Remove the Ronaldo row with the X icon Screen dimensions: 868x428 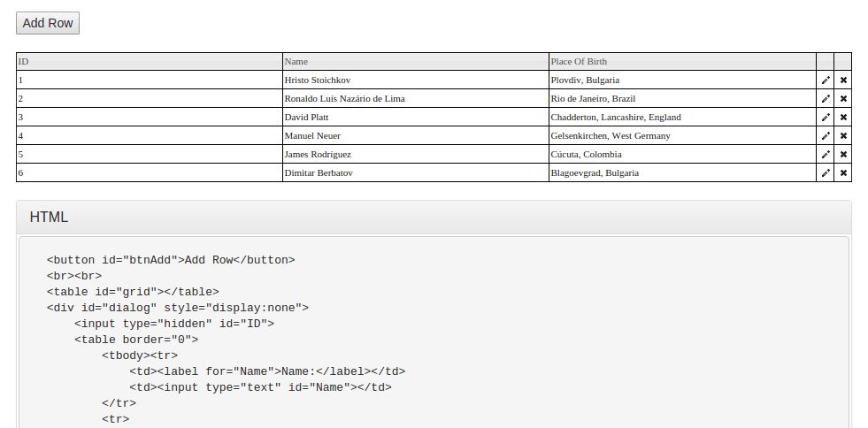(x=843, y=98)
